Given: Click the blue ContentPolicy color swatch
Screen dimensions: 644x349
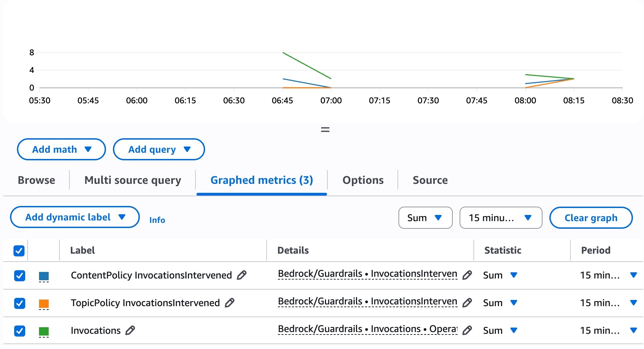Looking at the screenshot, I should [x=44, y=276].
